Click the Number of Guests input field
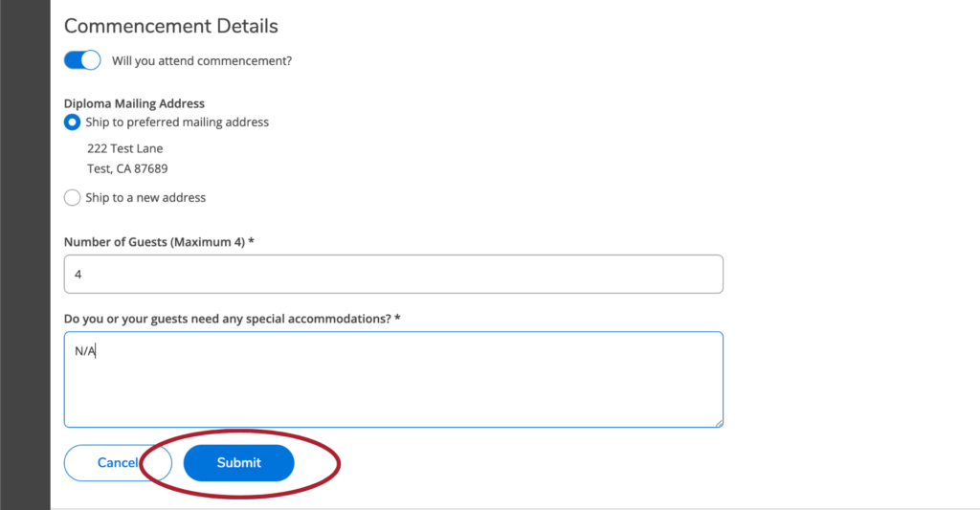The height and width of the screenshot is (510, 980). tap(392, 274)
